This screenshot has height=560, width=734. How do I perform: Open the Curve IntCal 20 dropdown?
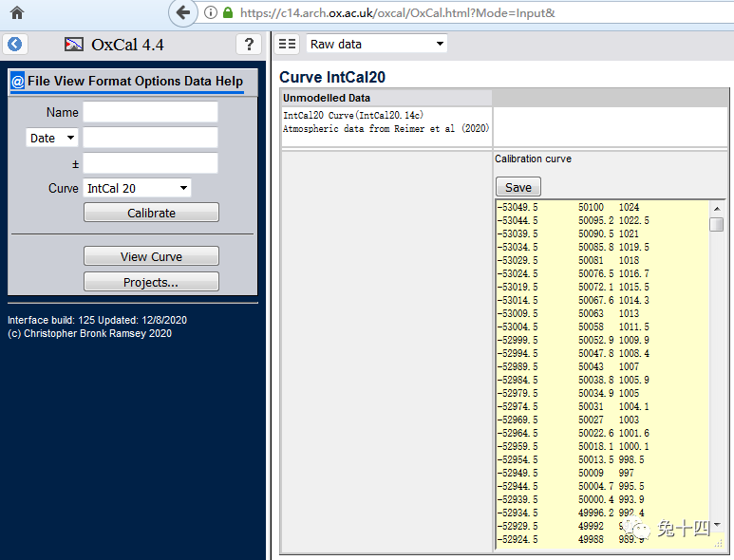[x=137, y=188]
